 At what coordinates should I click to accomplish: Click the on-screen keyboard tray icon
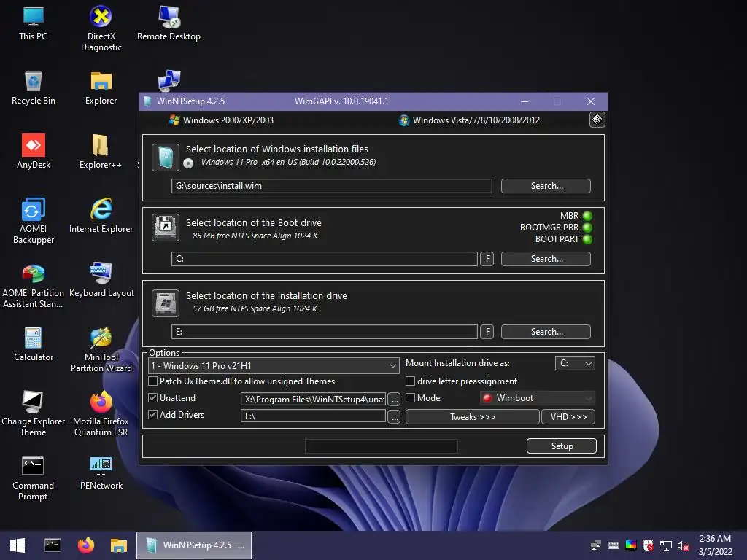(x=614, y=545)
